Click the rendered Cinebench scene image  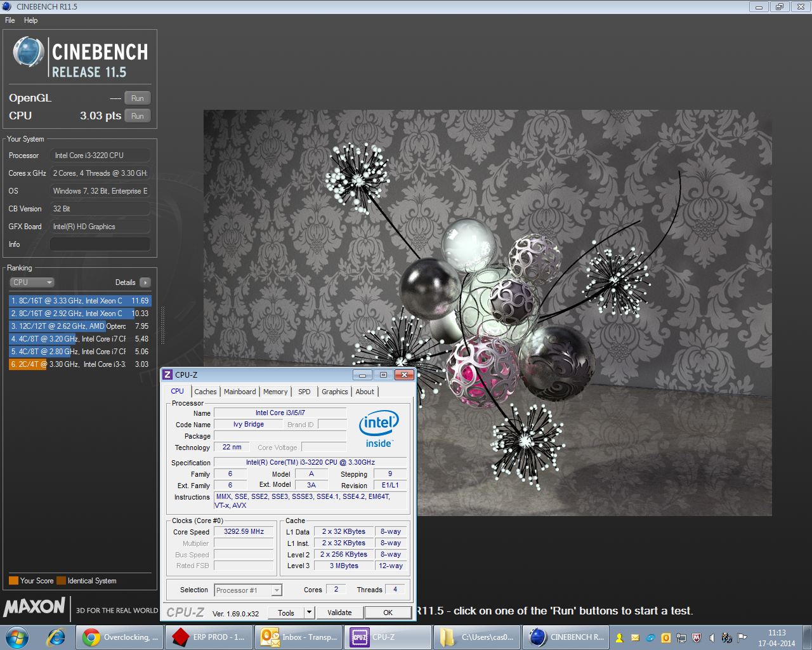487,313
